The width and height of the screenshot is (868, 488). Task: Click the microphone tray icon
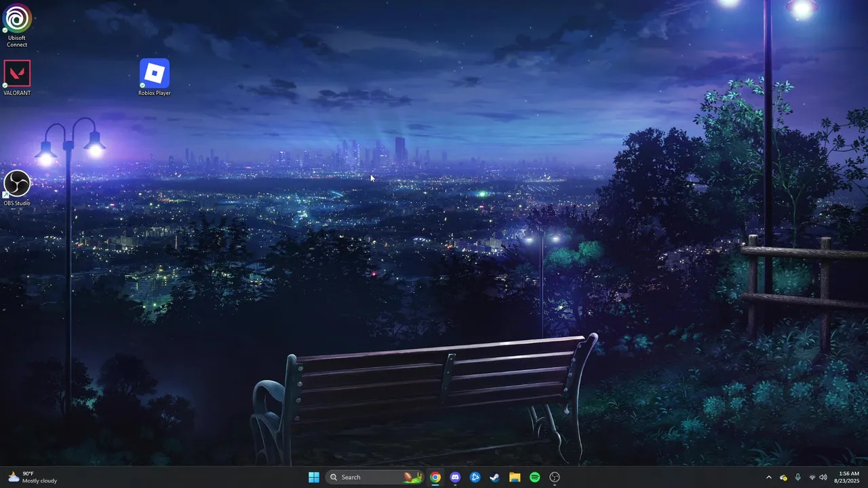[x=798, y=477]
